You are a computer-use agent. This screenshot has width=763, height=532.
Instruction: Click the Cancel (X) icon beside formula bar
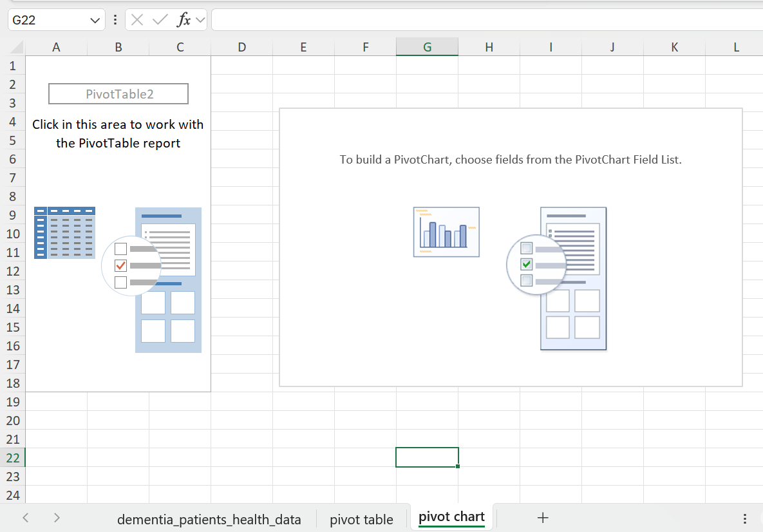click(137, 19)
